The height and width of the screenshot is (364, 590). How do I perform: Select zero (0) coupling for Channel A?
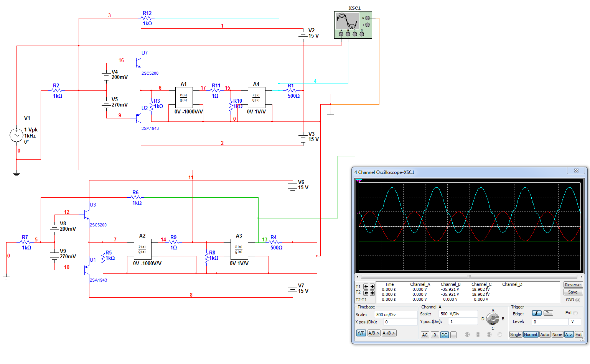[x=435, y=335]
